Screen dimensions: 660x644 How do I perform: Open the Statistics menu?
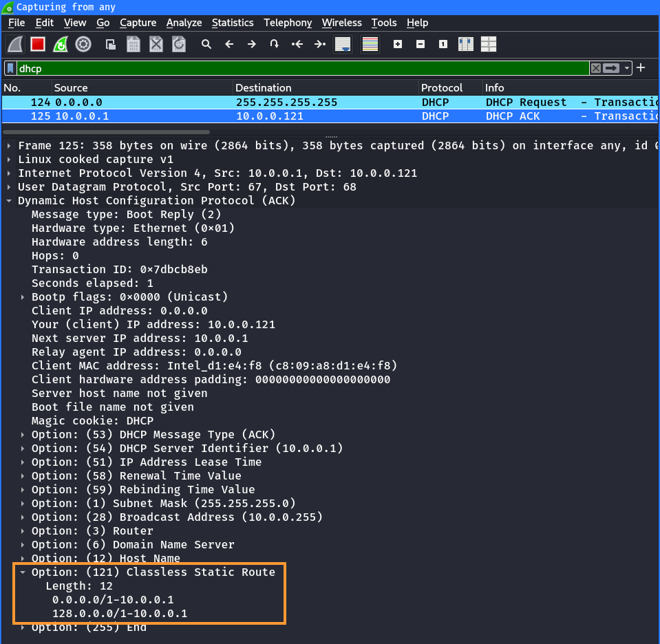click(232, 23)
